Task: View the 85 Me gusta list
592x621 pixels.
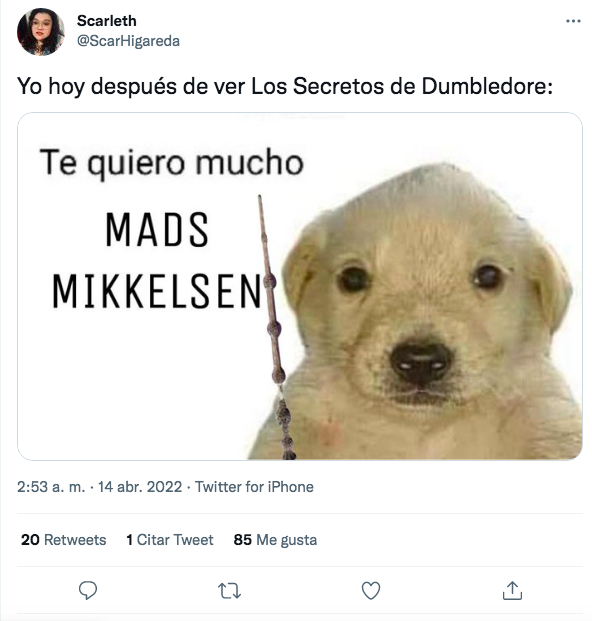Action: (x=275, y=540)
